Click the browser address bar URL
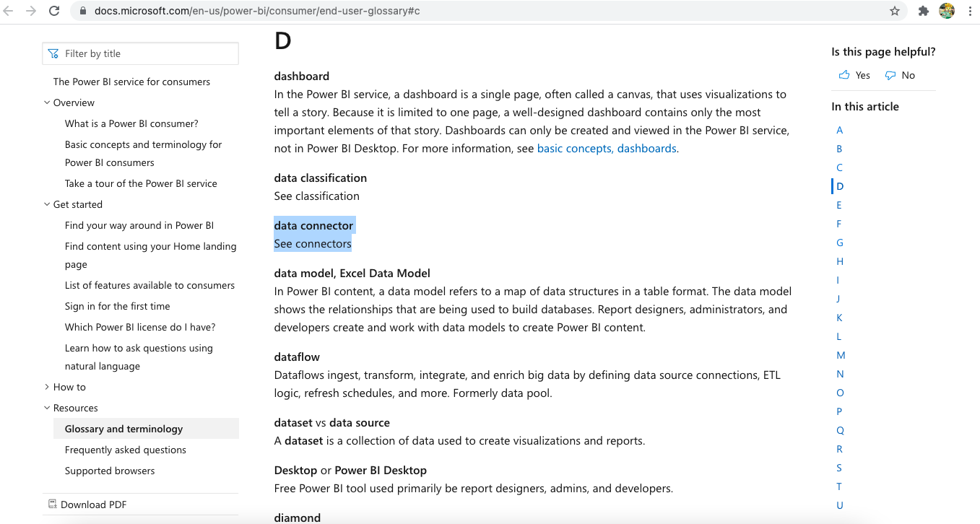Screen dimensions: 980x524 [x=257, y=11]
